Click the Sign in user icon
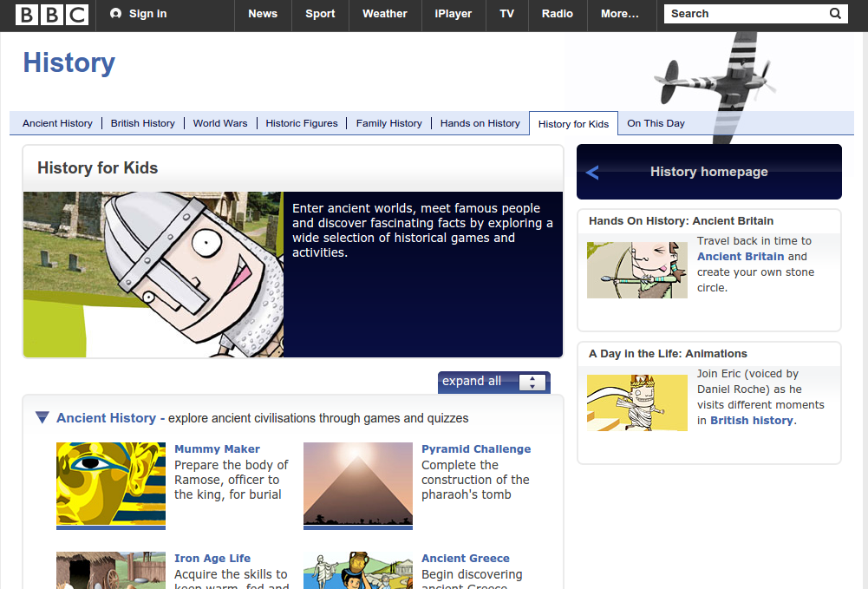Image resolution: width=868 pixels, height=589 pixels. 116,14
